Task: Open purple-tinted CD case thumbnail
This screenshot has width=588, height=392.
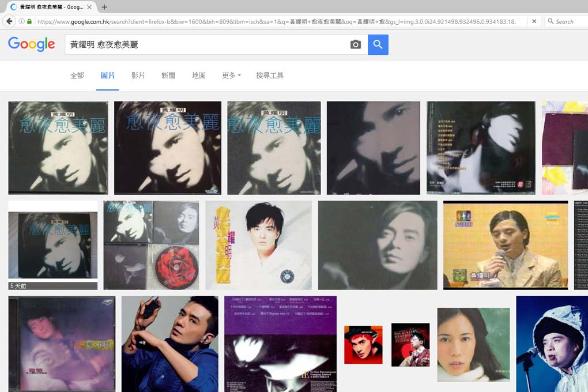Action: pos(62,344)
